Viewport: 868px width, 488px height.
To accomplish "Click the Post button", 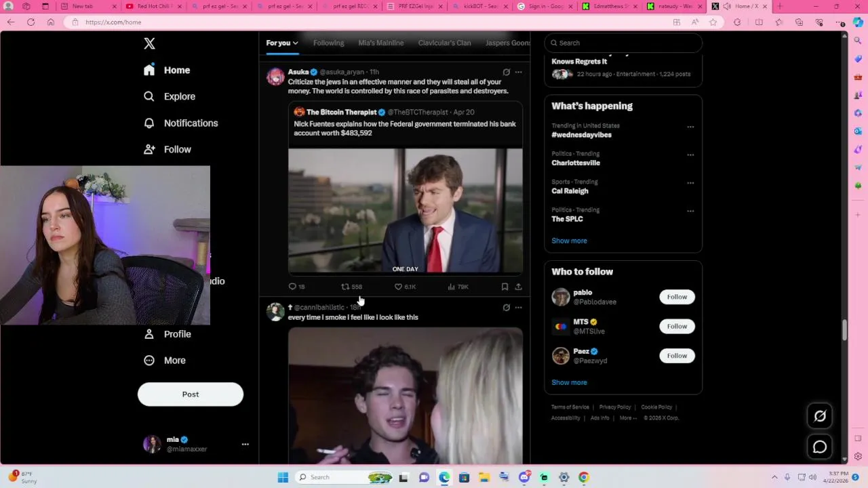I will point(191,394).
